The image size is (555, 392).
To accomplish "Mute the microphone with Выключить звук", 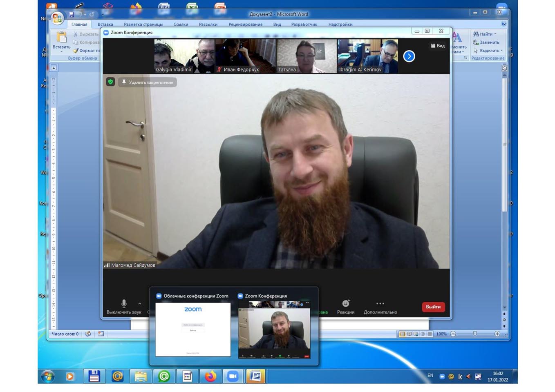I will (124, 307).
